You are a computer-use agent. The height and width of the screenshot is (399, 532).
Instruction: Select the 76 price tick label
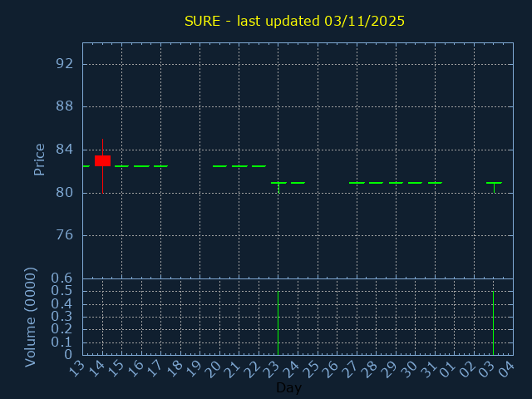(65, 235)
